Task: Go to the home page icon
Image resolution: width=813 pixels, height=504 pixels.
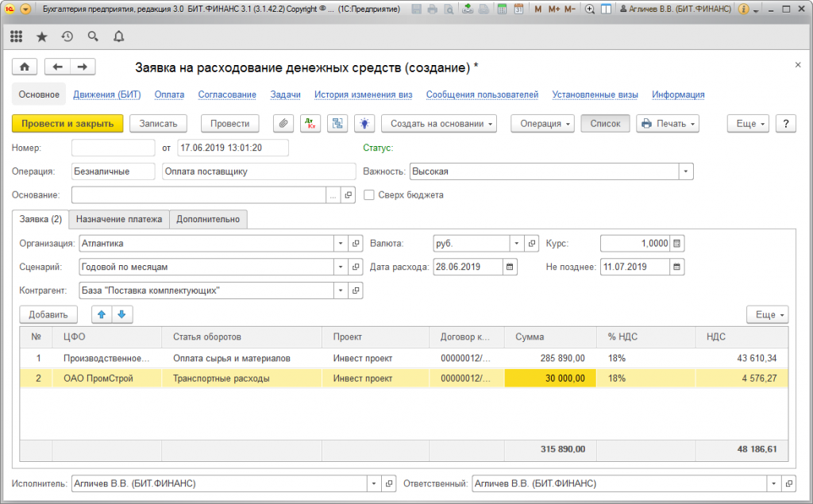Action: (25, 67)
